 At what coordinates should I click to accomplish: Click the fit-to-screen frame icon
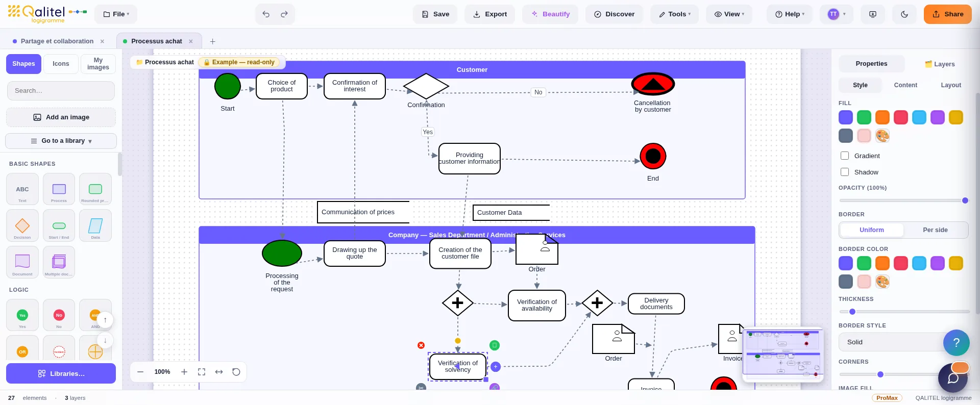pos(202,372)
